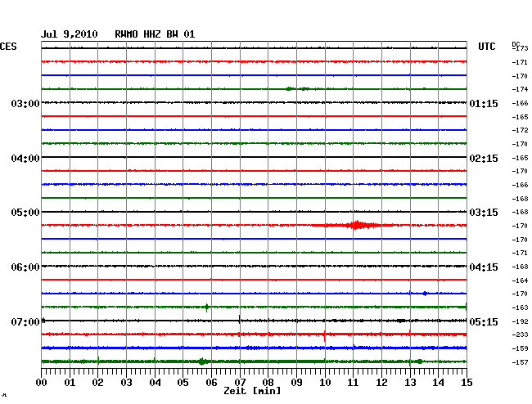This screenshot has height=404, width=532.
Task: Click minute 03 on the time axis
Action: click(126, 382)
